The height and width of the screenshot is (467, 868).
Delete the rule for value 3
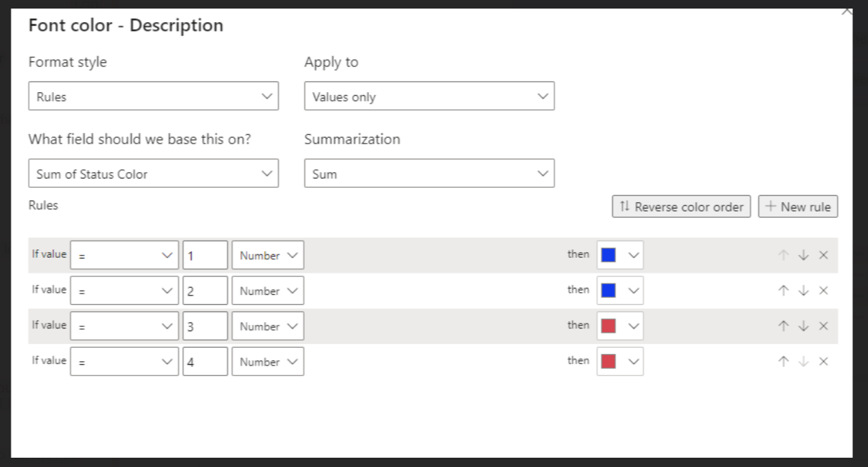pyautogui.click(x=823, y=326)
